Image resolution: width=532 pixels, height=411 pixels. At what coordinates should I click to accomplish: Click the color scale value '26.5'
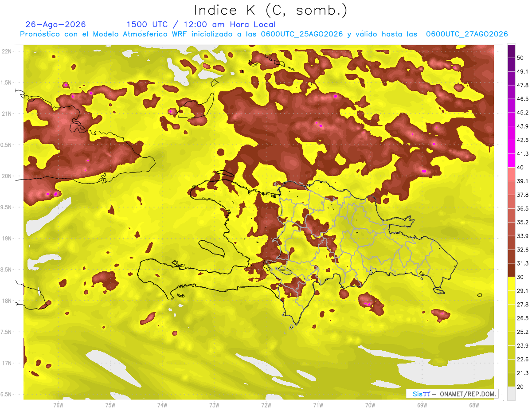coord(522,318)
